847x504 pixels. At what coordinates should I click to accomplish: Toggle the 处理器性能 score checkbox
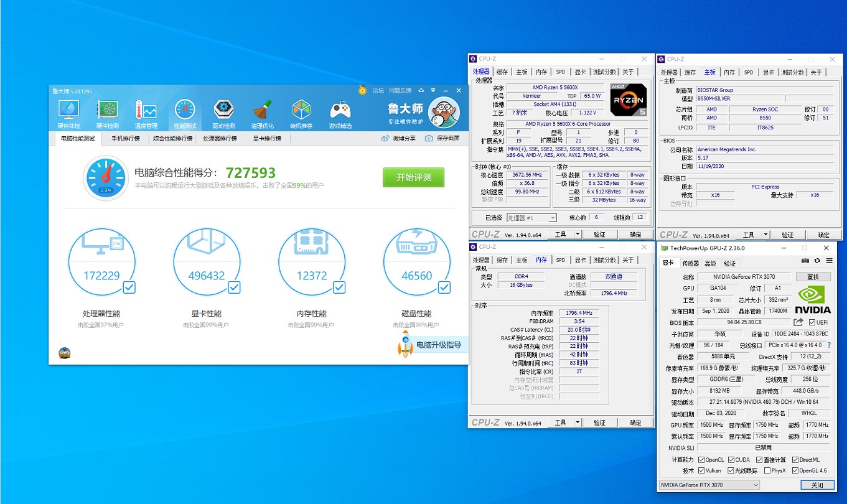coord(129,287)
